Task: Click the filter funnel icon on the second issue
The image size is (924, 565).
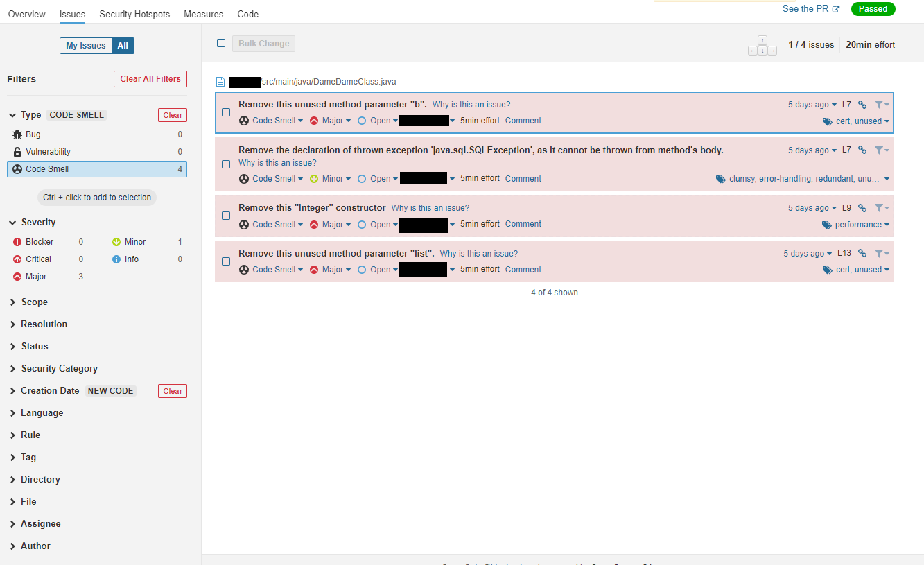Action: click(878, 150)
